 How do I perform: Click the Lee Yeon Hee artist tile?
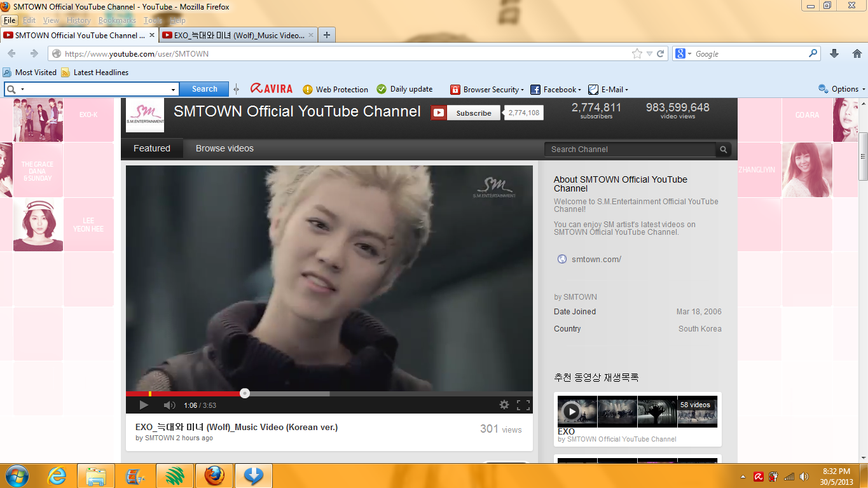point(88,225)
